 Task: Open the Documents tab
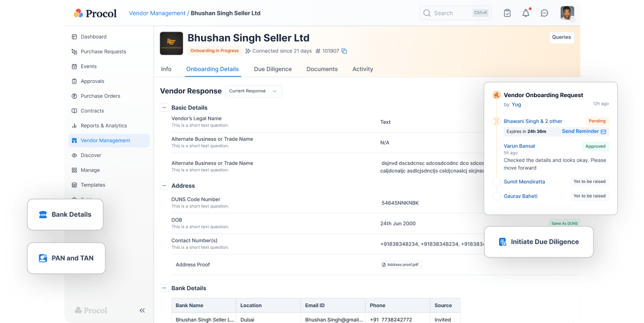click(322, 69)
